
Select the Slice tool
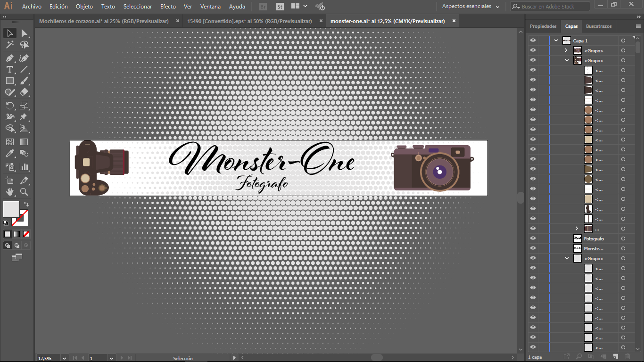click(24, 181)
